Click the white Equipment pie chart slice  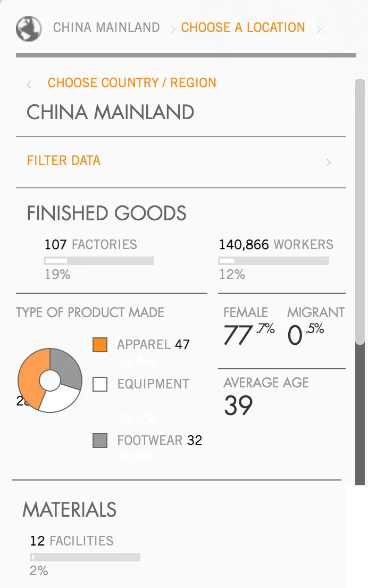point(60,399)
